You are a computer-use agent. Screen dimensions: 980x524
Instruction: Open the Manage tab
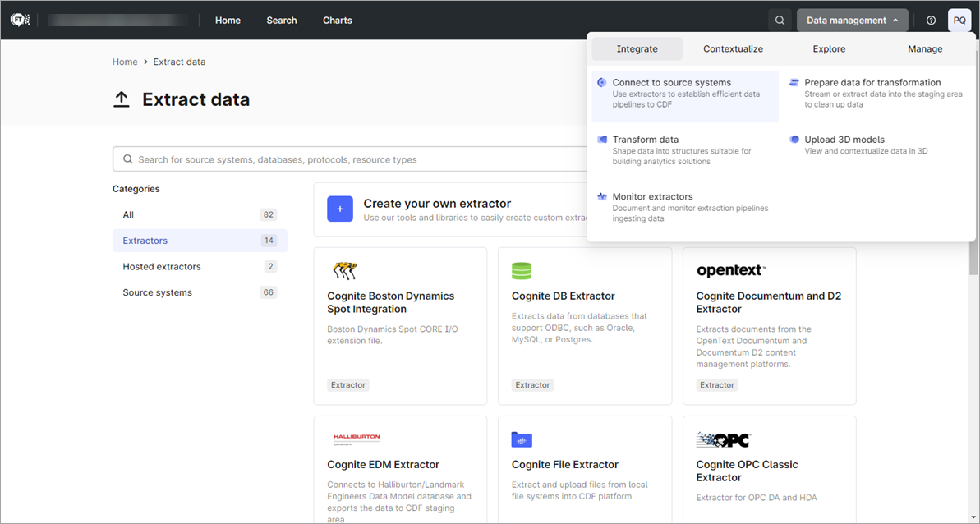point(925,49)
